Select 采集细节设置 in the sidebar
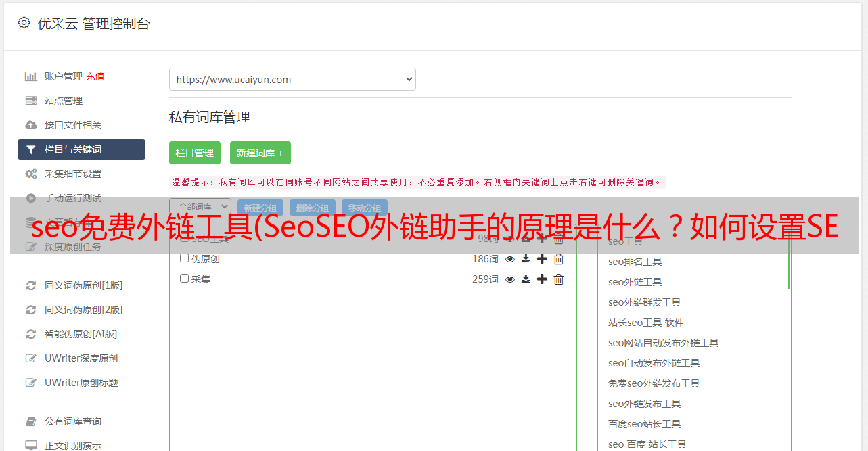 coord(73,174)
